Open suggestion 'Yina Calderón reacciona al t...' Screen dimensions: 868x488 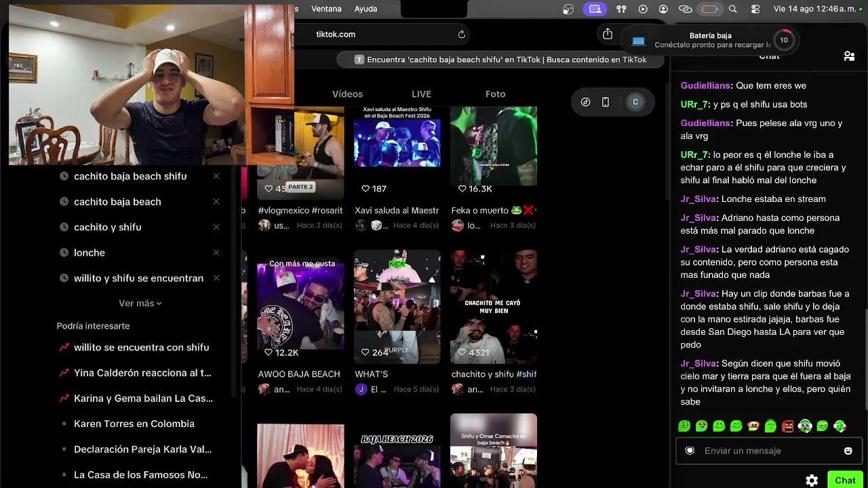click(142, 373)
